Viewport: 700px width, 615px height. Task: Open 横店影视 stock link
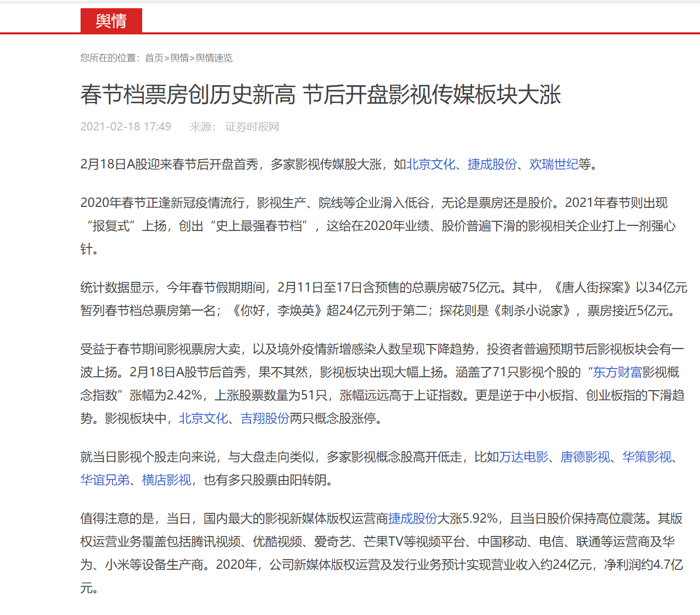click(166, 480)
